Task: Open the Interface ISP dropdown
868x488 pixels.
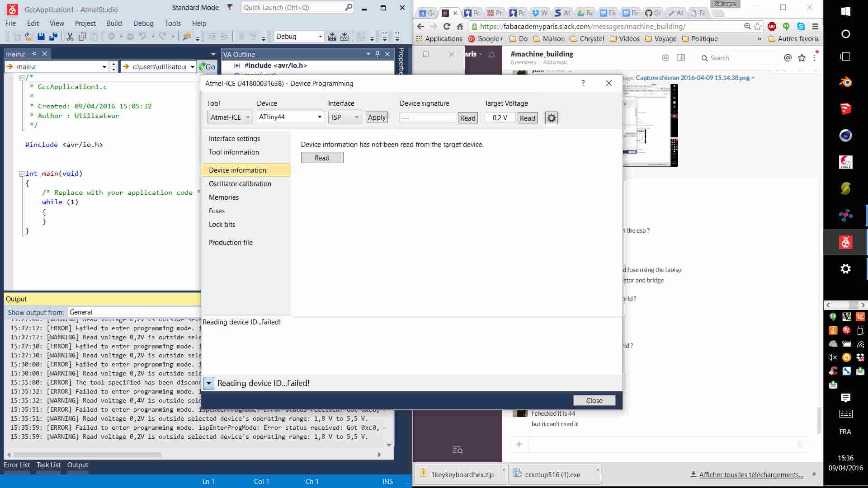Action: (x=344, y=117)
